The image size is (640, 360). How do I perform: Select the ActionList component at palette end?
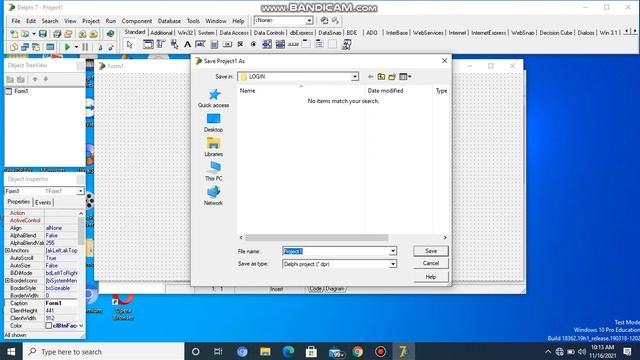[x=347, y=44]
